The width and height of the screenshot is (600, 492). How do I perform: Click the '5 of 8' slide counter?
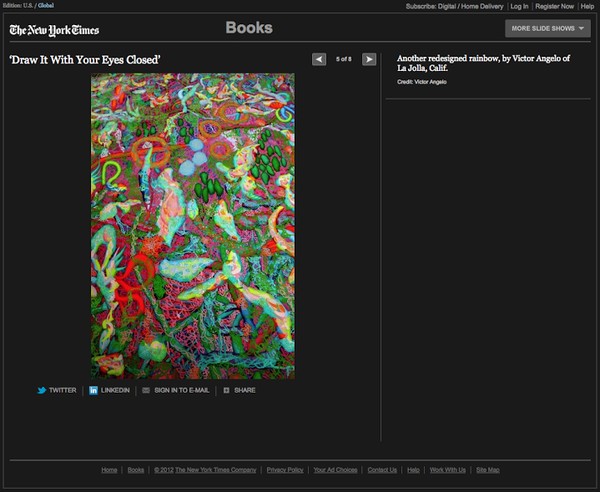tap(344, 59)
